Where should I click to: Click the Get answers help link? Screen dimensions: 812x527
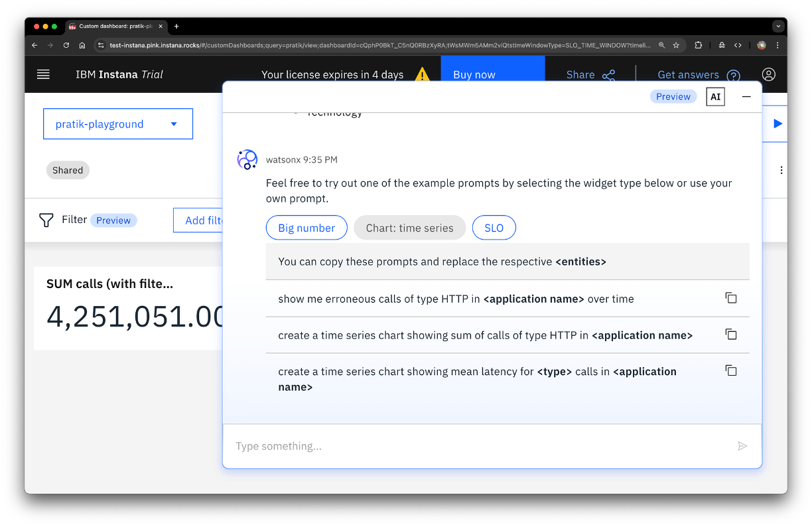699,75
